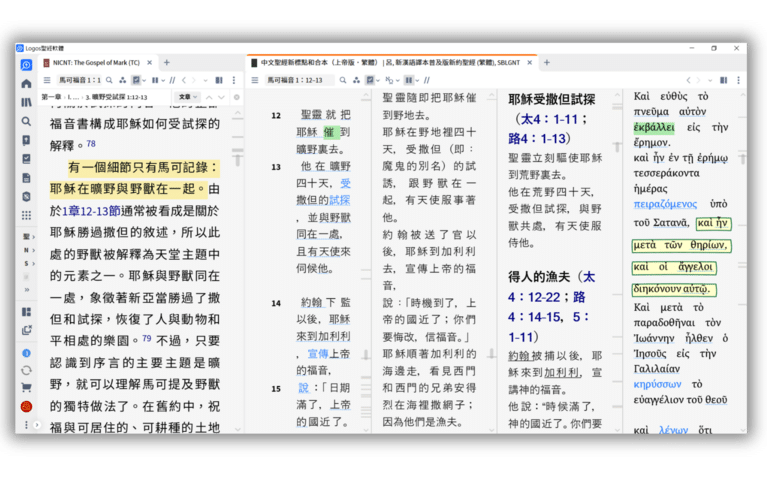767x479 pixels.
Task: Open the Bible panel hamburger menu
Action: click(255, 80)
